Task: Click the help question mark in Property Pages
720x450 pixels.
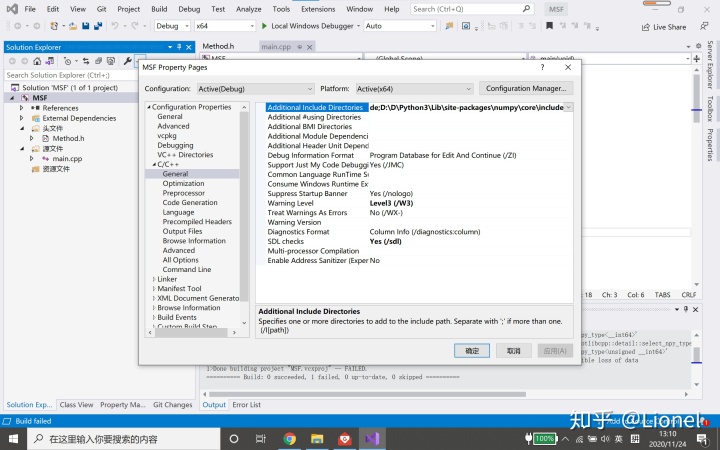Action: pos(542,67)
